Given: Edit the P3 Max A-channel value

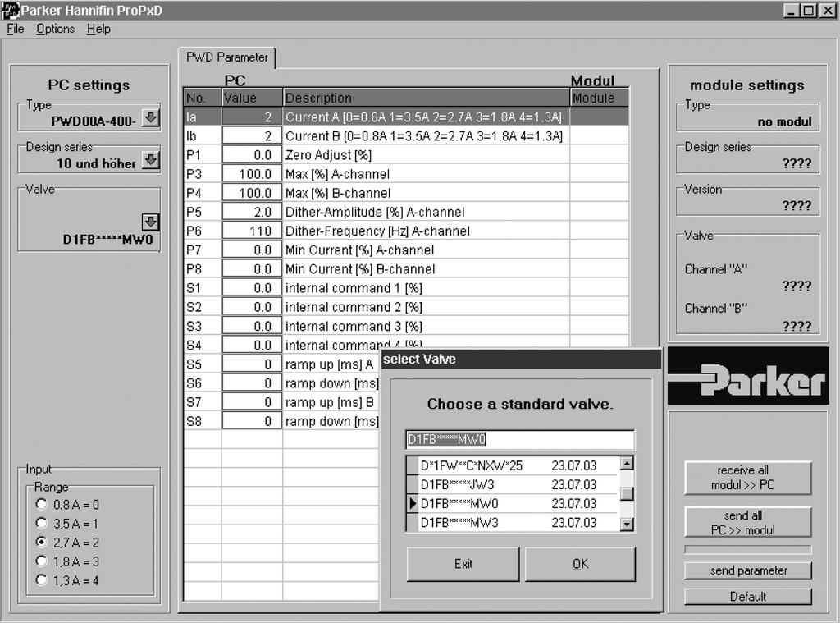Looking at the screenshot, I should (252, 174).
